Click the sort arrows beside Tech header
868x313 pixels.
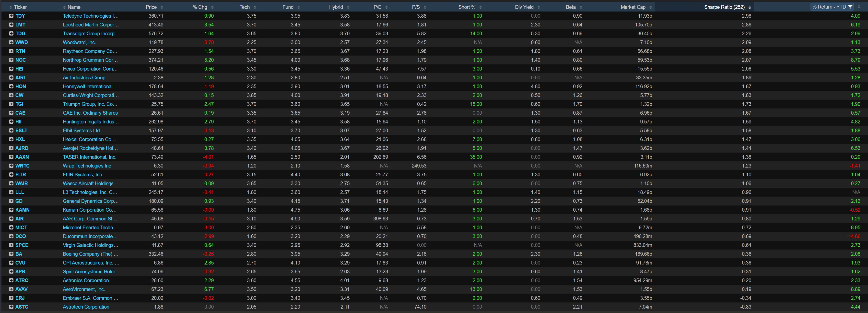click(x=255, y=7)
